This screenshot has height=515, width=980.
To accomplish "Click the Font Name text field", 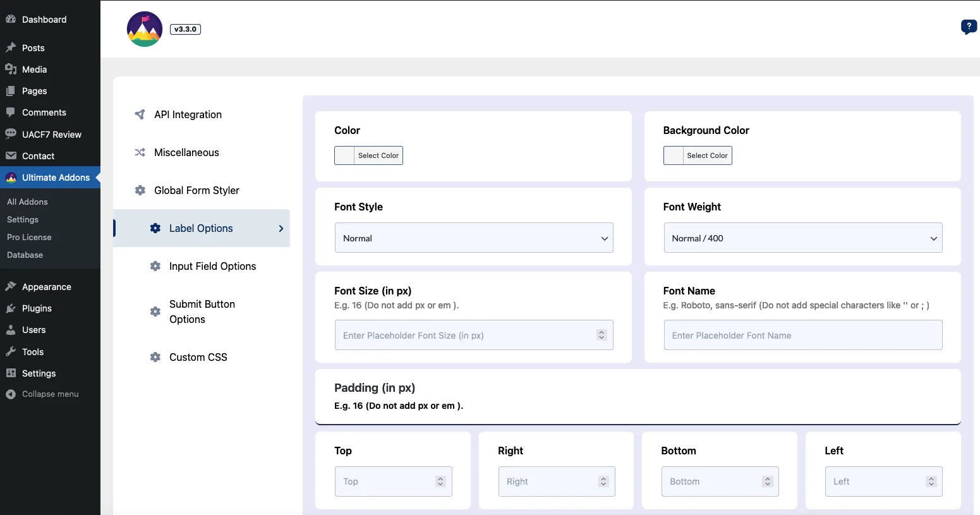I will pos(802,336).
